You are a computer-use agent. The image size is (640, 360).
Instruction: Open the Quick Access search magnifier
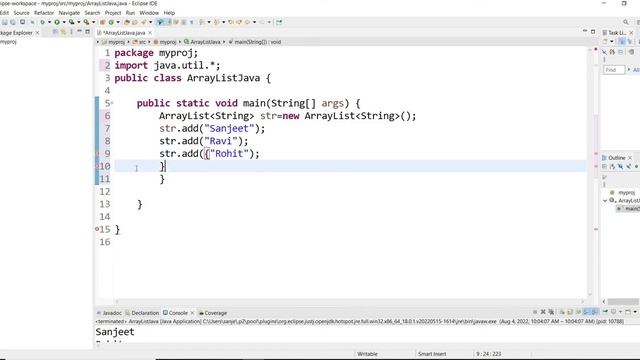tap(626, 22)
